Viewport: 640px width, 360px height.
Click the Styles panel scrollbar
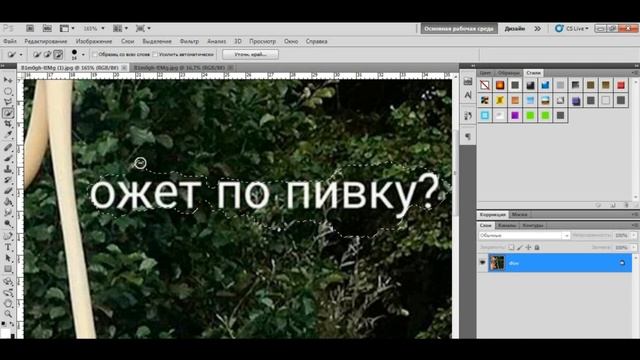coord(636,139)
